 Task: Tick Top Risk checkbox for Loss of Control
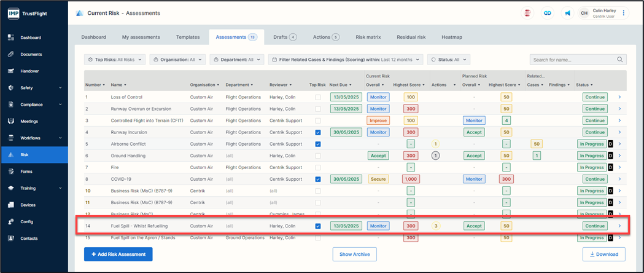pyautogui.click(x=317, y=97)
